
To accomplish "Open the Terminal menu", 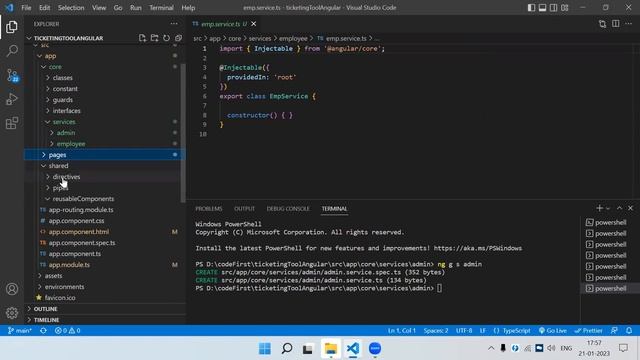I will point(161,8).
